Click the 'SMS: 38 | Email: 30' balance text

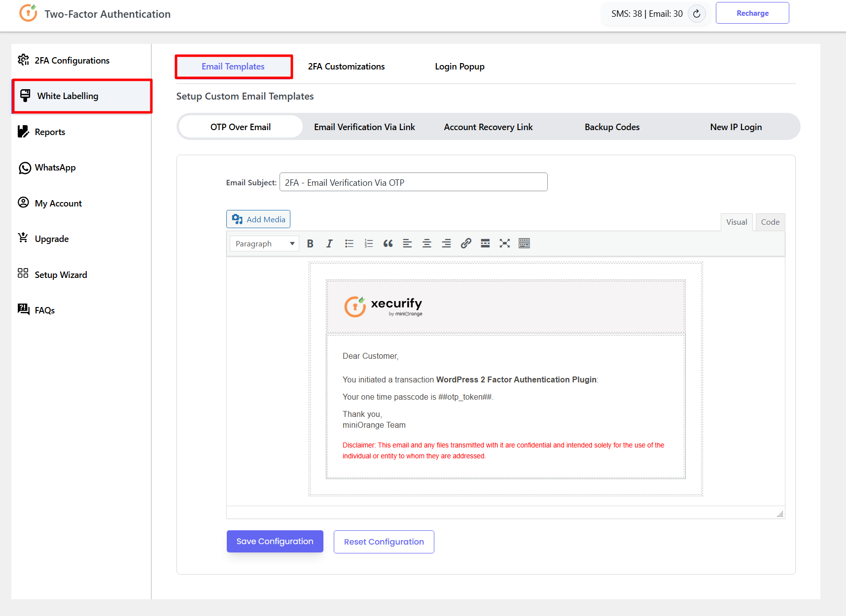647,14
